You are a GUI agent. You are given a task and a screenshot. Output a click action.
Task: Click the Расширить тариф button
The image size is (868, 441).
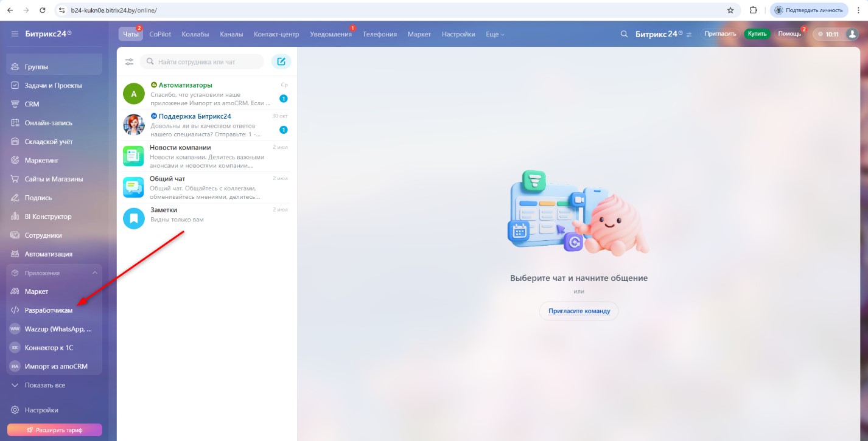point(54,430)
